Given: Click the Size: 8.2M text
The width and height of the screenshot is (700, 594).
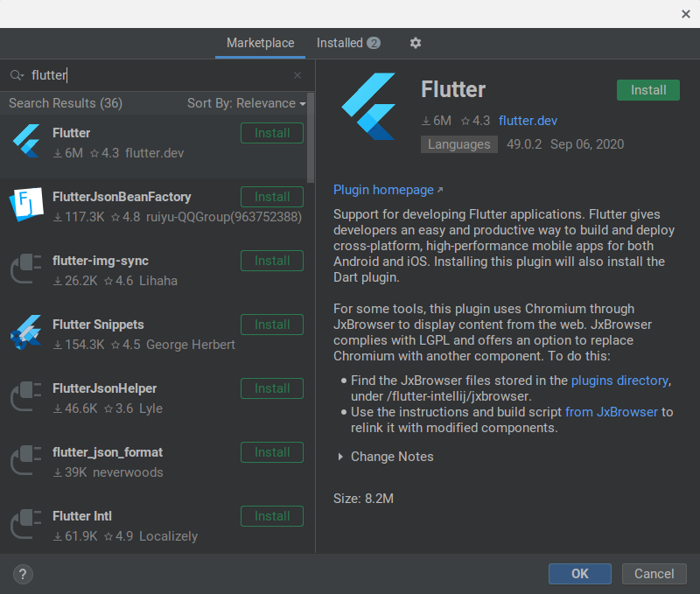Looking at the screenshot, I should pos(363,499).
